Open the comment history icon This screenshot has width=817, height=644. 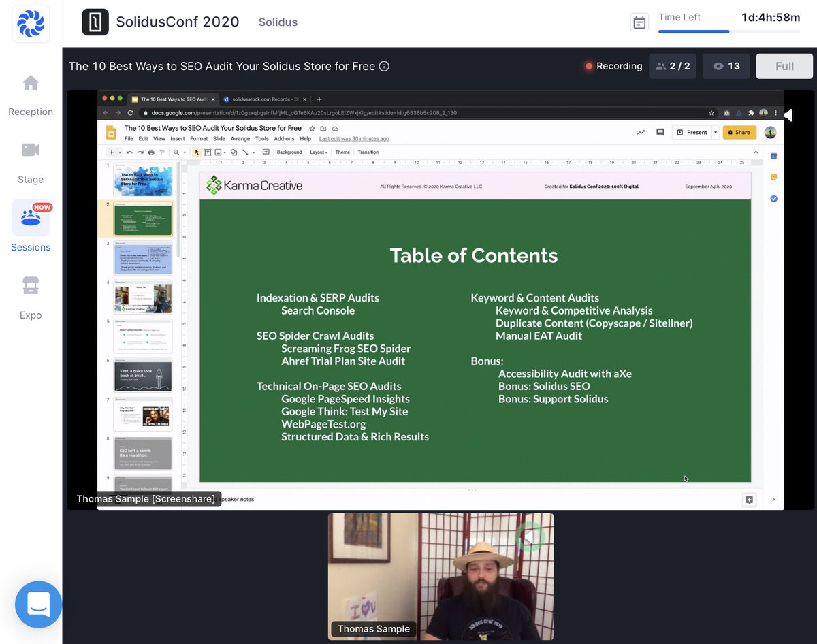pyautogui.click(x=660, y=132)
